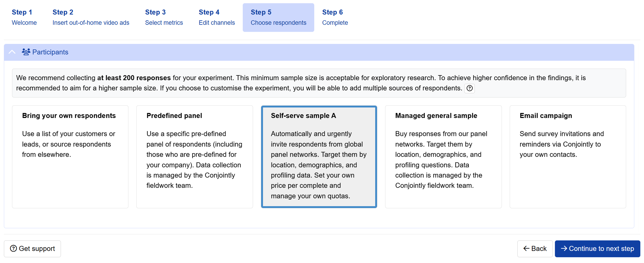Screen dimensions: 644x263
Task: Click the Participants header title
Action: [50, 52]
